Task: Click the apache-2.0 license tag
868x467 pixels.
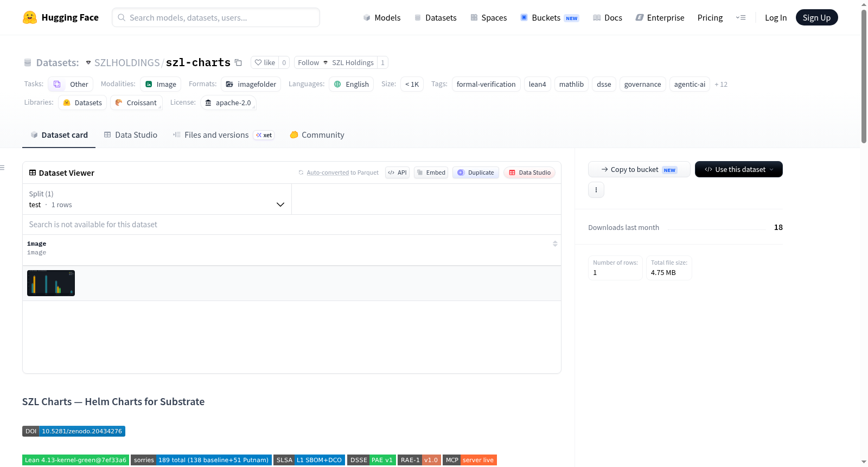Action: [x=228, y=103]
